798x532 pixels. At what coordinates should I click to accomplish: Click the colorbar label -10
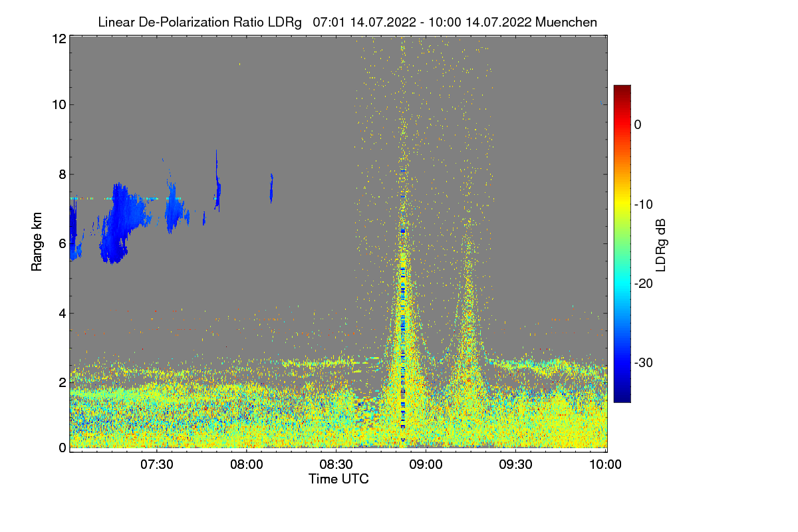[643, 204]
